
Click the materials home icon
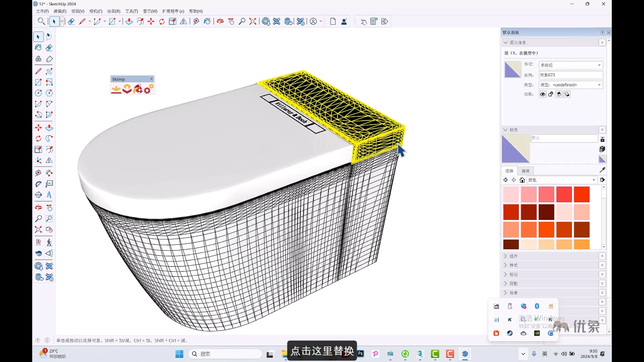point(522,180)
